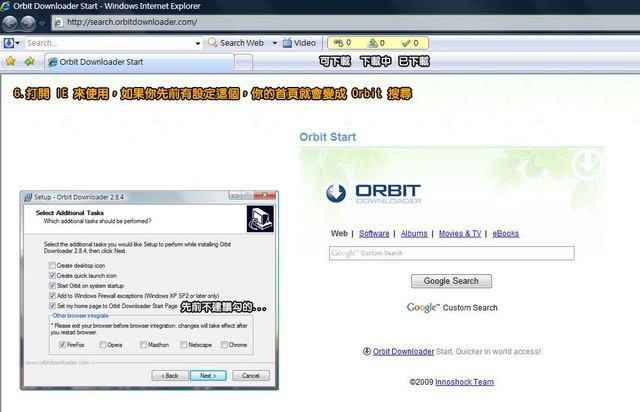Screen dimensions: 640x412
Task: Click the downloadable items counter icon
Action: [338, 42]
